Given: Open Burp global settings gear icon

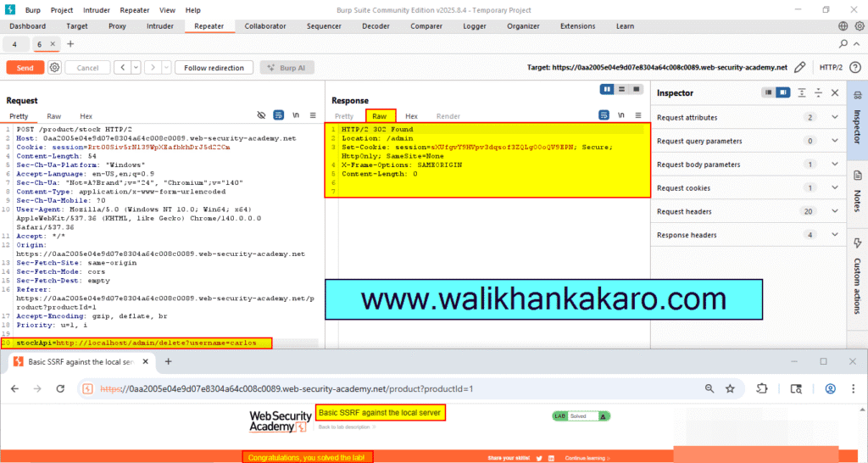Looking at the screenshot, I should pyautogui.click(x=860, y=26).
